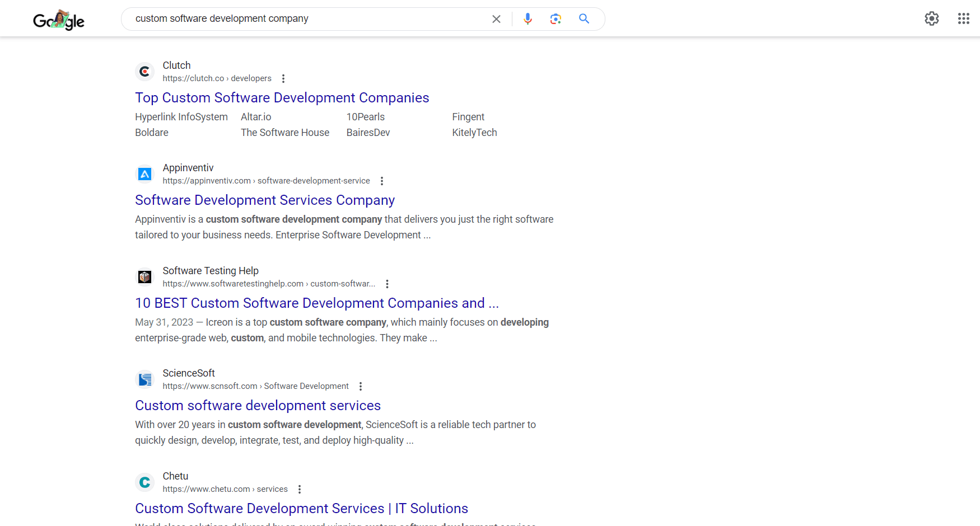Screen dimensions: 980x526
Task: Open more options for Software Testing Help result
Action: (387, 284)
